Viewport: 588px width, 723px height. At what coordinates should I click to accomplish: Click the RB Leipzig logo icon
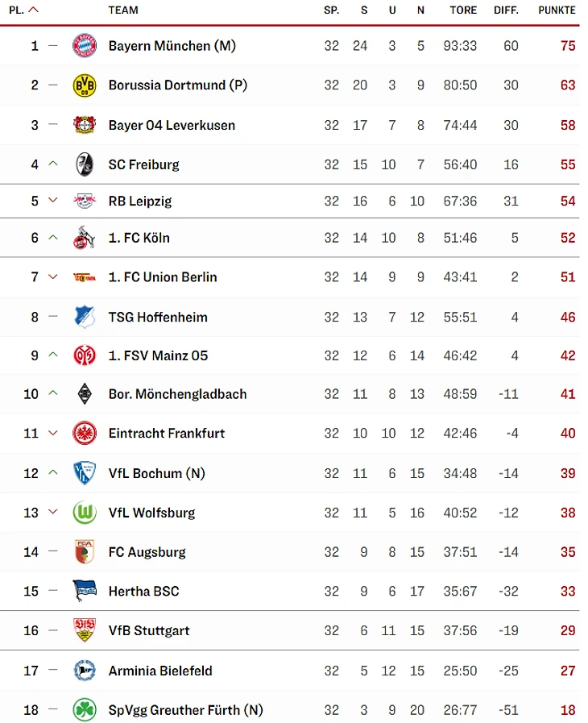[x=84, y=201]
